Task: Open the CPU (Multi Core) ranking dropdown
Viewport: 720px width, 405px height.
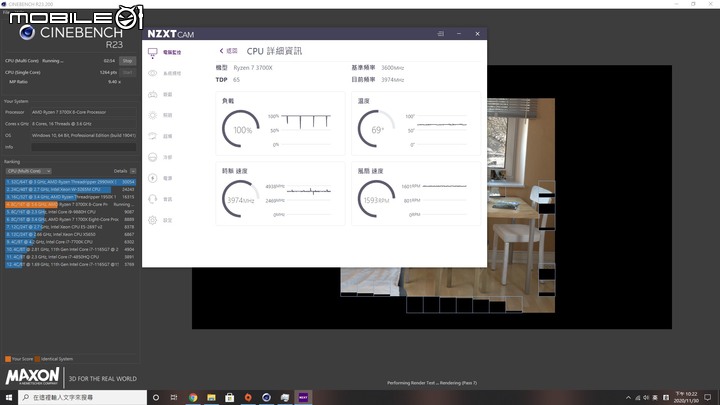Action: coord(28,171)
